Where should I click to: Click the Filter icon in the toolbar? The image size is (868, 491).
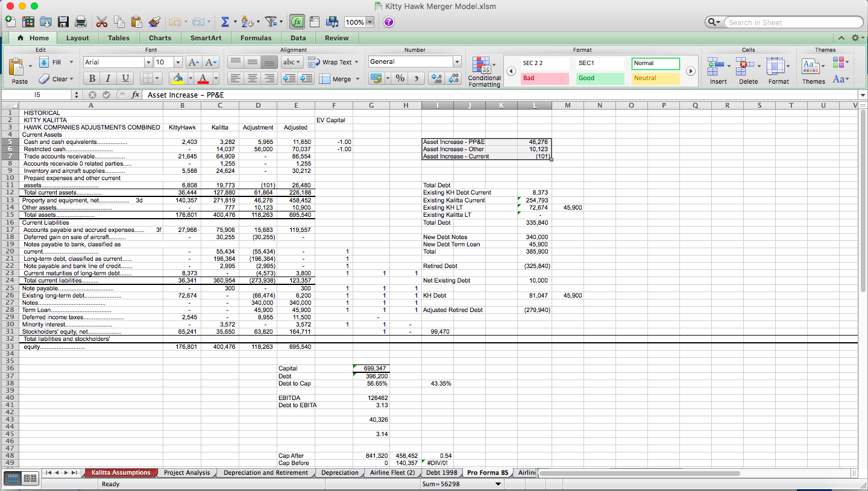point(271,21)
